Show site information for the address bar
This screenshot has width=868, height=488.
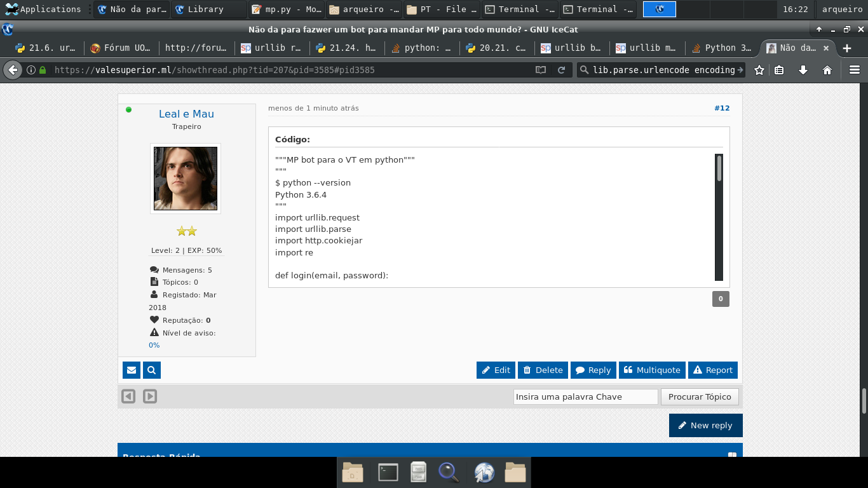coord(31,70)
